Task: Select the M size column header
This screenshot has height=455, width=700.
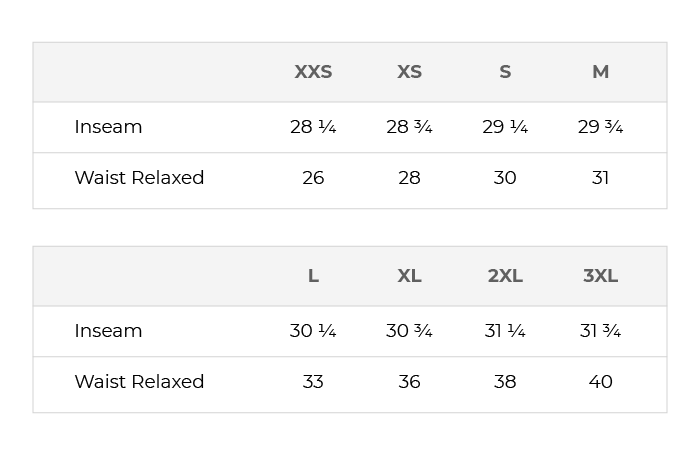Action: pyautogui.click(x=600, y=72)
